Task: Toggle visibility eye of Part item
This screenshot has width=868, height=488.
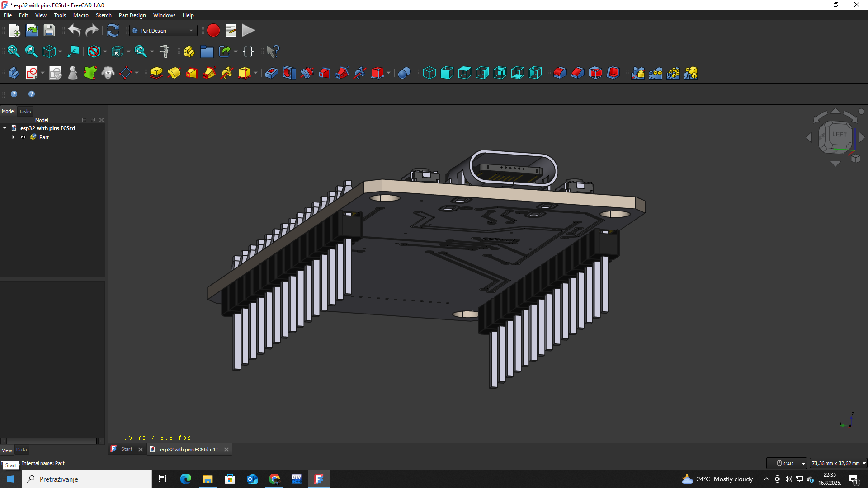Action: [x=23, y=137]
